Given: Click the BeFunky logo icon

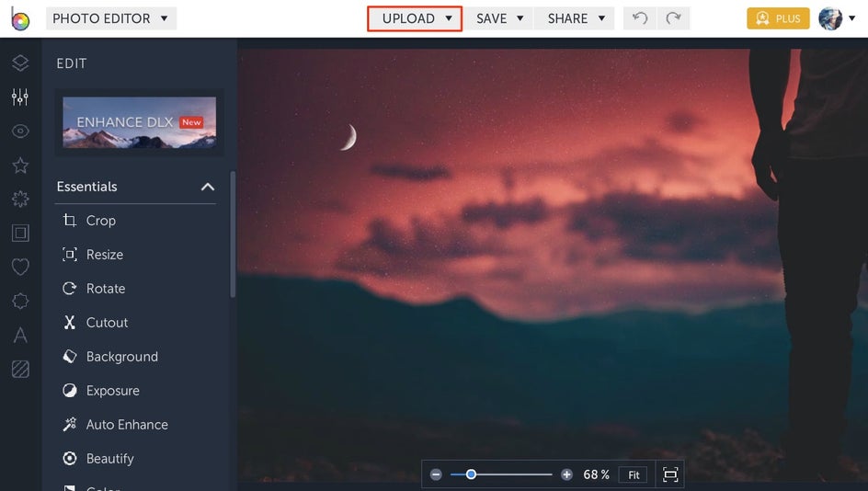Looking at the screenshot, I should tap(20, 19).
